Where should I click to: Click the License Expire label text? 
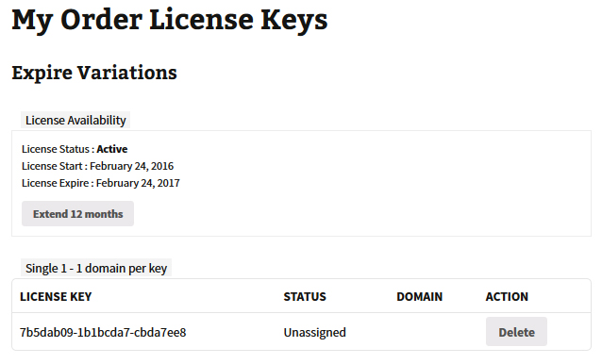point(56,183)
